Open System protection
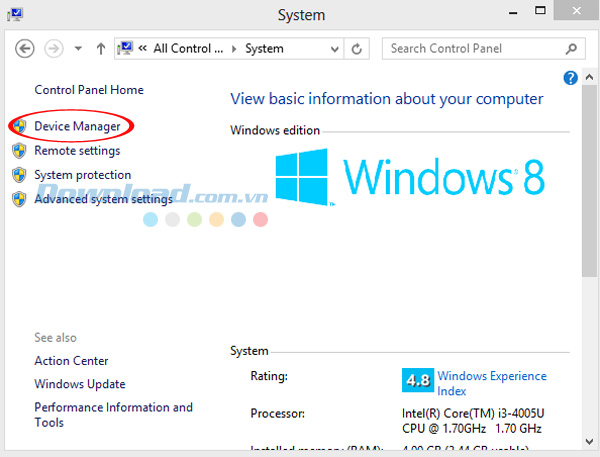 click(x=83, y=175)
